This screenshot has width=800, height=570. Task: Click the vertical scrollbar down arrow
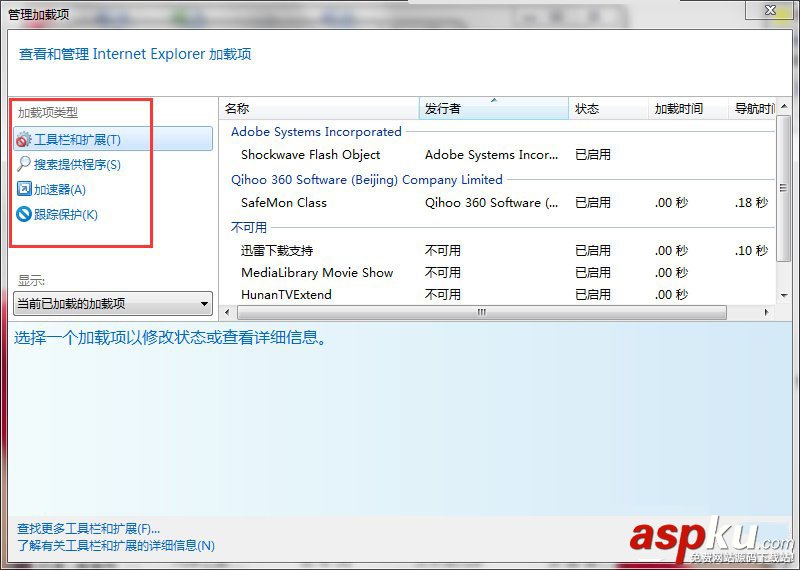784,295
